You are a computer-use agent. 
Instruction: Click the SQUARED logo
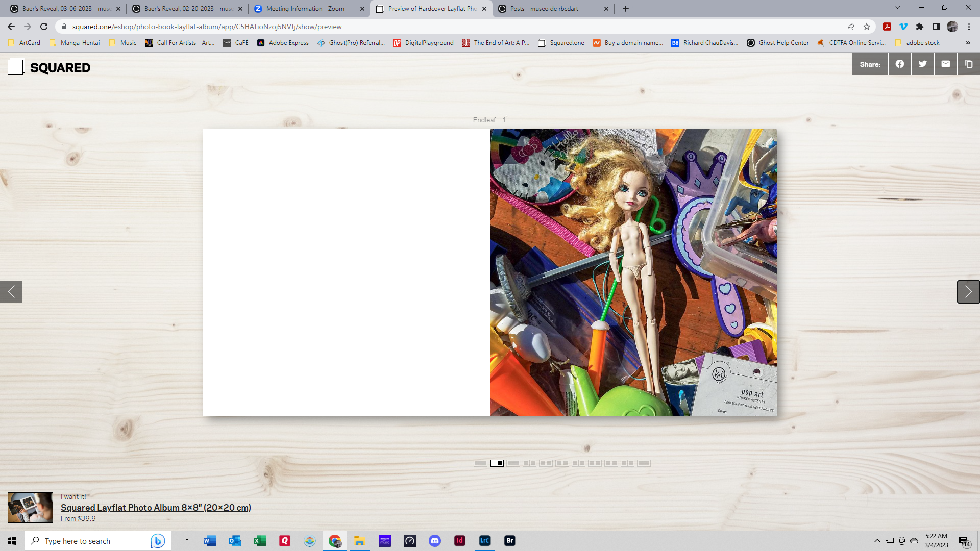(x=49, y=67)
